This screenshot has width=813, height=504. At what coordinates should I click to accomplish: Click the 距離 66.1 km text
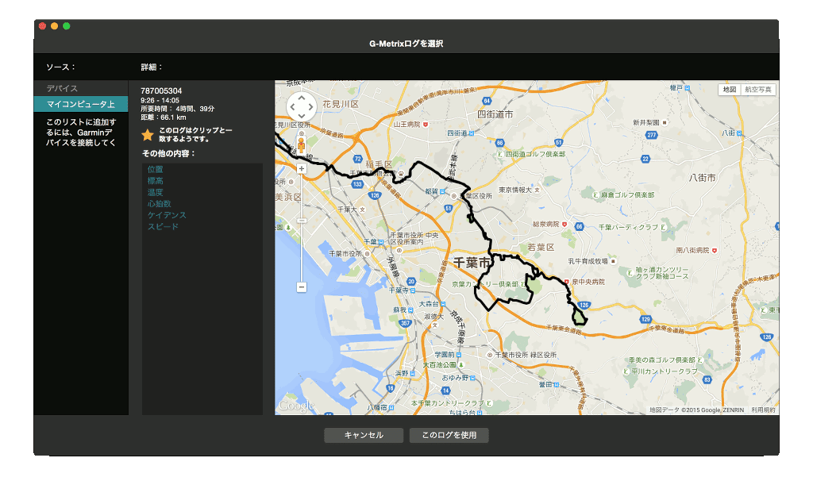click(164, 117)
